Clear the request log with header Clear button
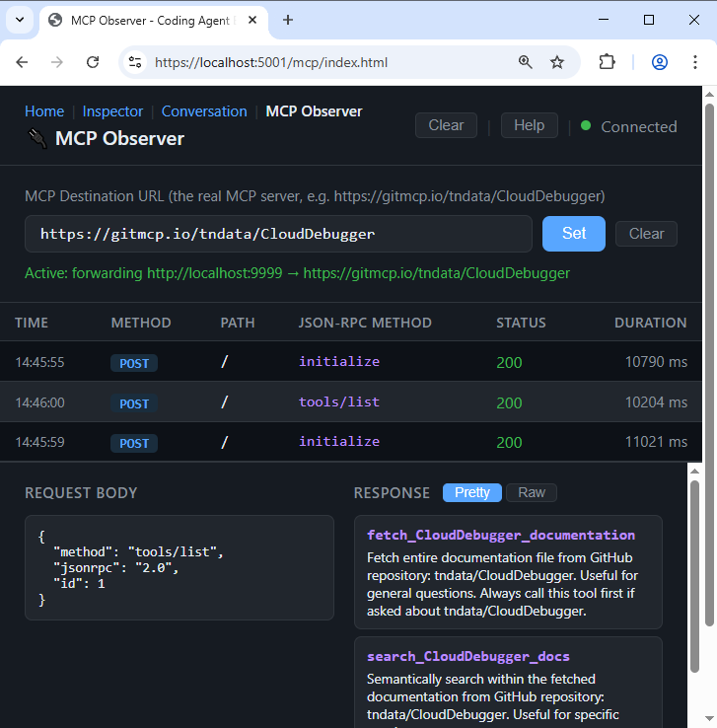Screen dimensions: 717x728 [446, 125]
